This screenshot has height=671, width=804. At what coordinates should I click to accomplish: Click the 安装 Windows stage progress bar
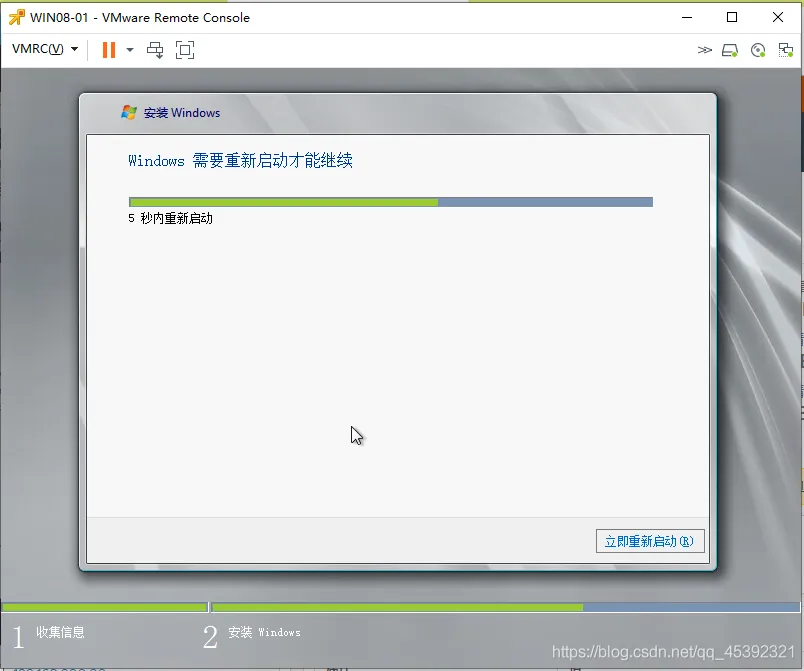click(x=506, y=607)
